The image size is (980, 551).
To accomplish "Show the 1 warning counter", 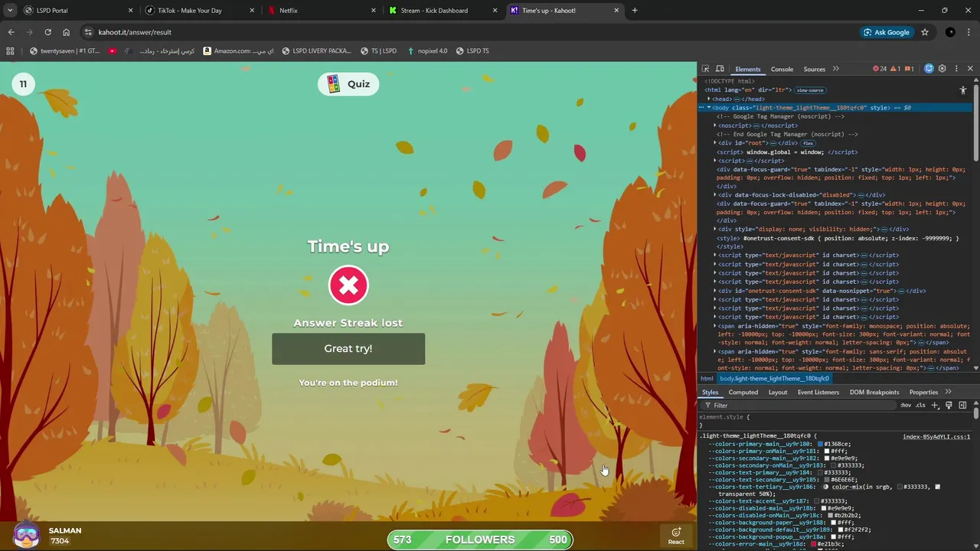I will pos(896,69).
